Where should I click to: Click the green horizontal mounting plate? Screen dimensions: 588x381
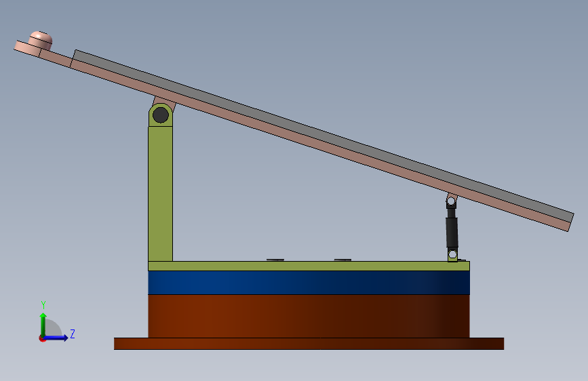pyautogui.click(x=309, y=266)
